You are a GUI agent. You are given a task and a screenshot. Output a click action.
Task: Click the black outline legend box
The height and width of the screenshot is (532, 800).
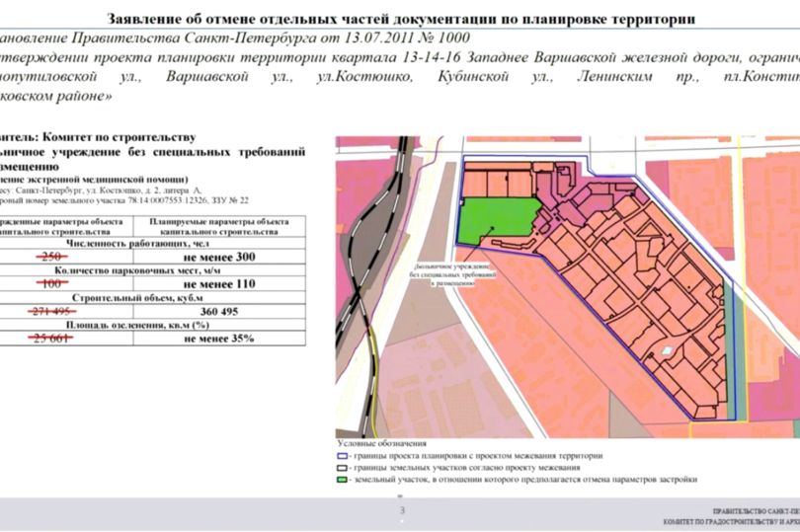click(x=342, y=467)
